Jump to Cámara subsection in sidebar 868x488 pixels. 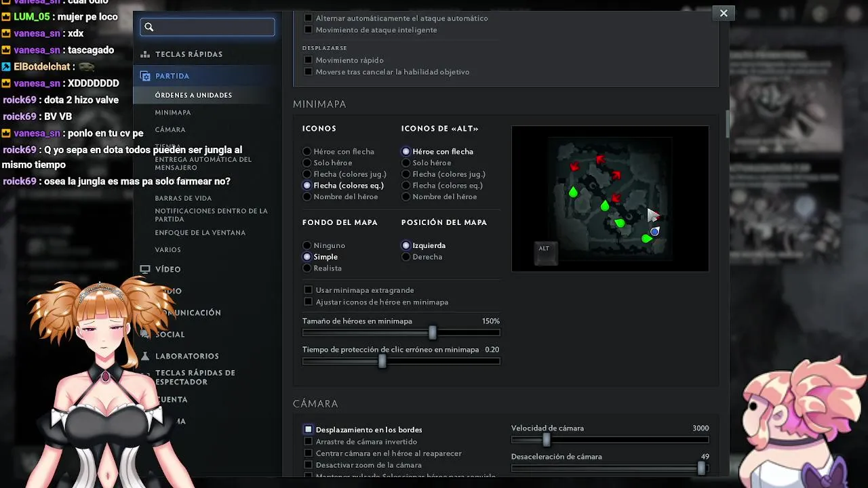pos(170,129)
